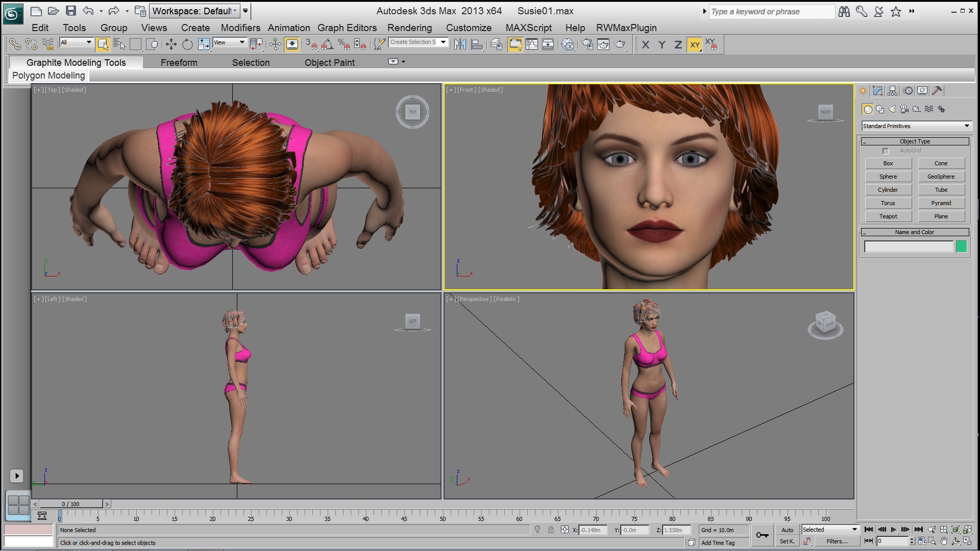
Task: Click the GeoSphere primitive button
Action: point(941,177)
